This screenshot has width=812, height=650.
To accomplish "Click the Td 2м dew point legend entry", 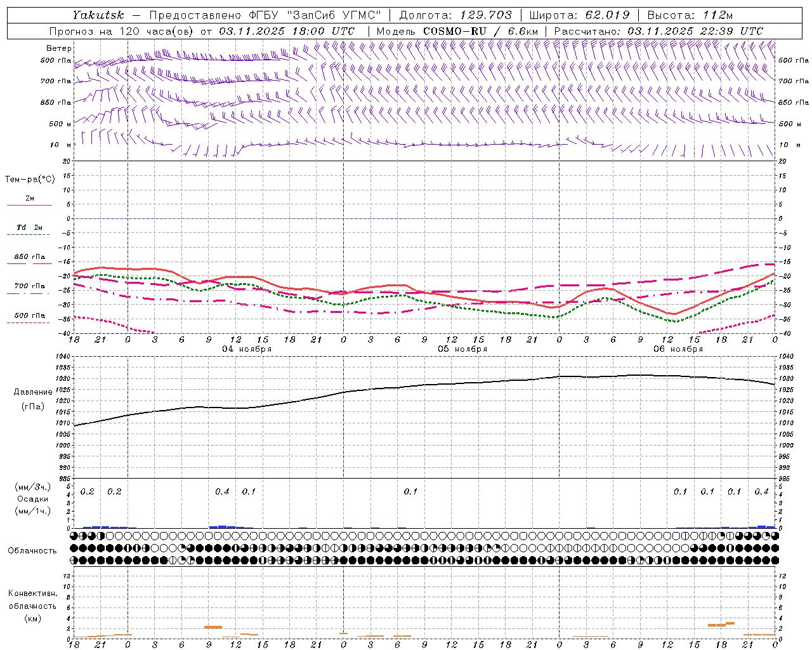I will pyautogui.click(x=29, y=228).
